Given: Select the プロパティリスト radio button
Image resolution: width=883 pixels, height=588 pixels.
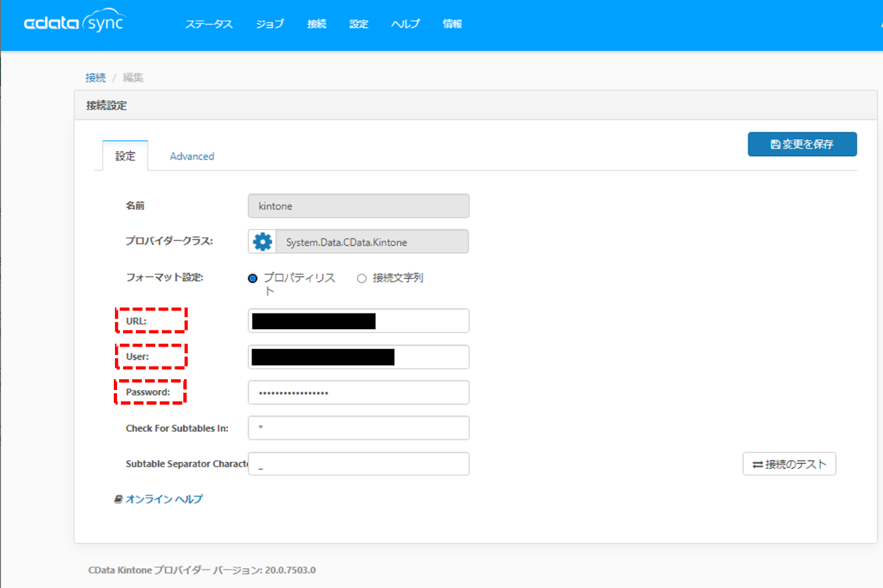Looking at the screenshot, I should click(x=252, y=278).
